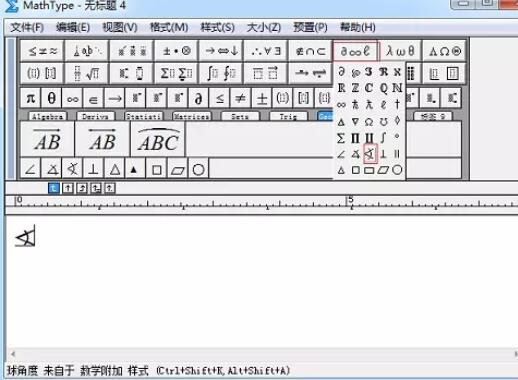Insert pi symbol from small bar
518x380 pixels.
(x=31, y=98)
